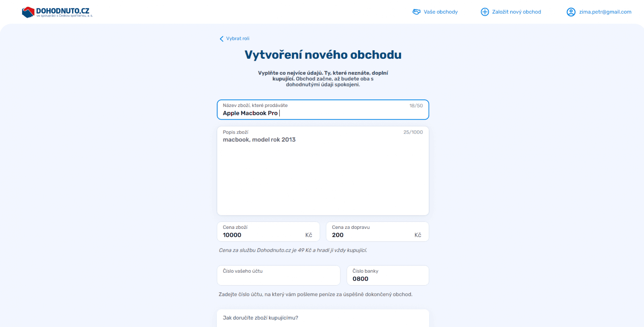The image size is (644, 327).
Task: Click the Kč suffix in Cena za dopravu
Action: point(418,235)
